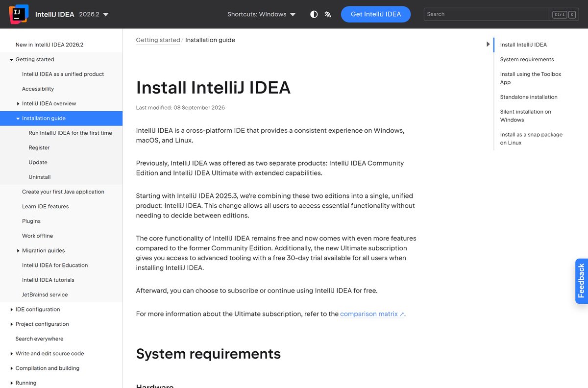Open the Shortcuts: Windows dropdown

(262, 14)
